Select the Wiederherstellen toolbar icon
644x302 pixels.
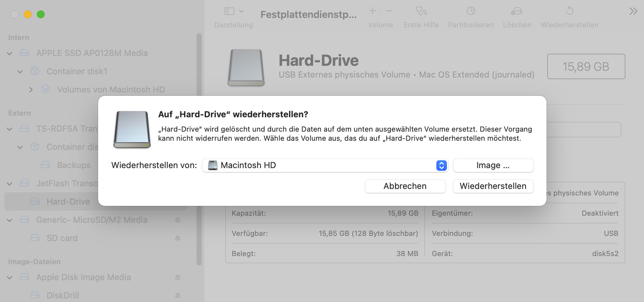(x=570, y=11)
